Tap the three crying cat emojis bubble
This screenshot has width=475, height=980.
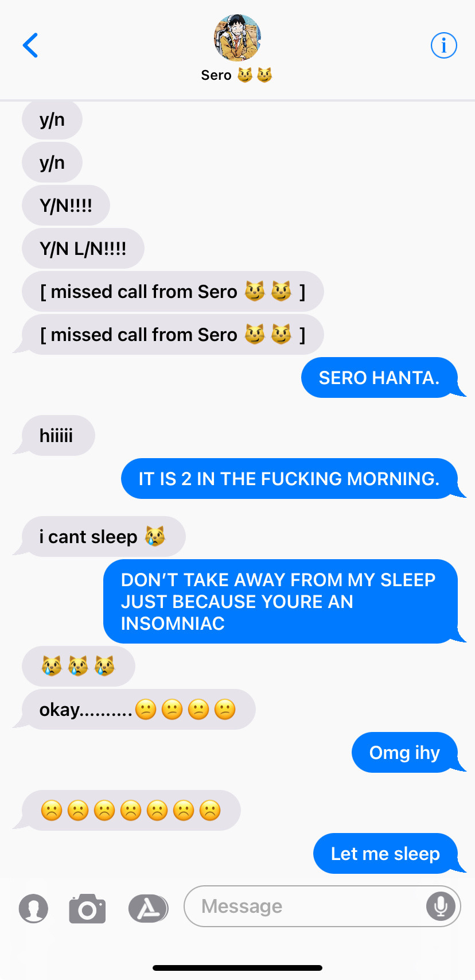tap(78, 666)
